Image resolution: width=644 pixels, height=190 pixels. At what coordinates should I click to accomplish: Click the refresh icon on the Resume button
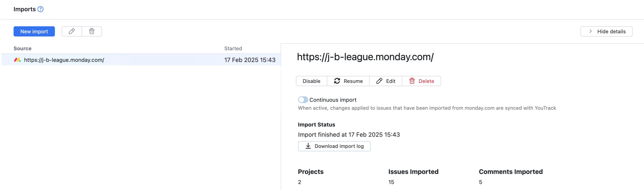[337, 81]
